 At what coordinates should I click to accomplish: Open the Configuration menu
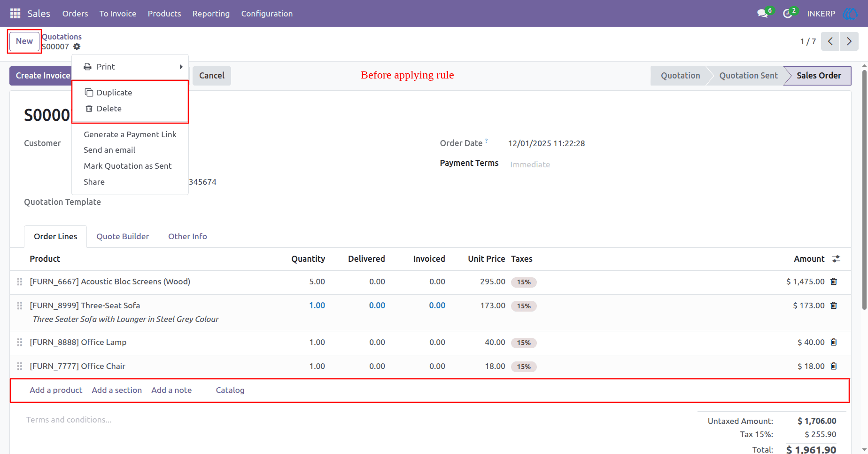pos(267,14)
